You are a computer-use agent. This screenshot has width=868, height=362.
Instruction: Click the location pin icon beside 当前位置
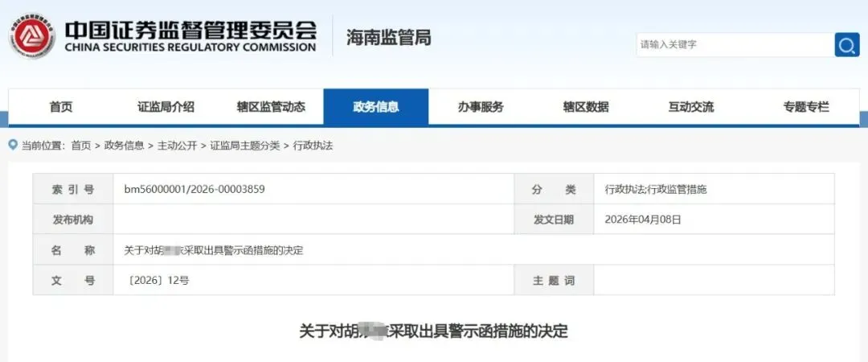pyautogui.click(x=14, y=146)
